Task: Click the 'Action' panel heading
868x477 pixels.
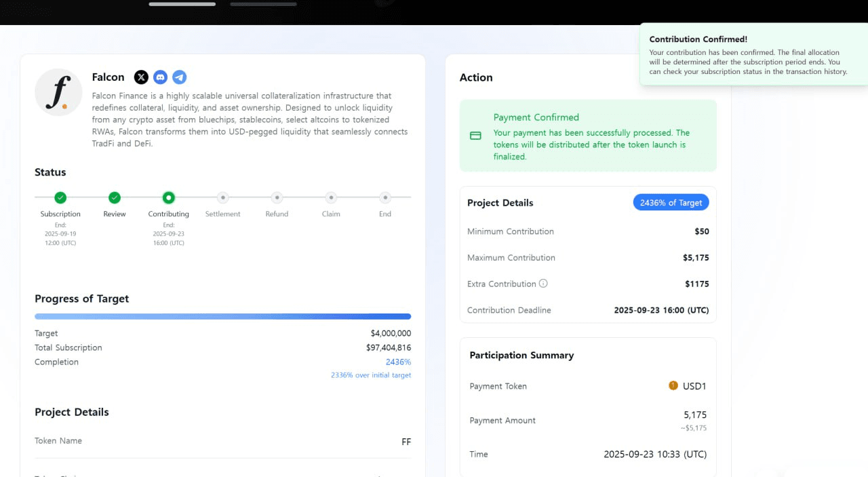Action: coord(476,77)
